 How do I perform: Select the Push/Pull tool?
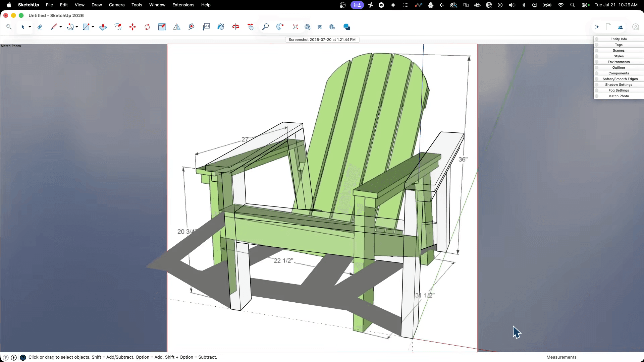pos(103,27)
